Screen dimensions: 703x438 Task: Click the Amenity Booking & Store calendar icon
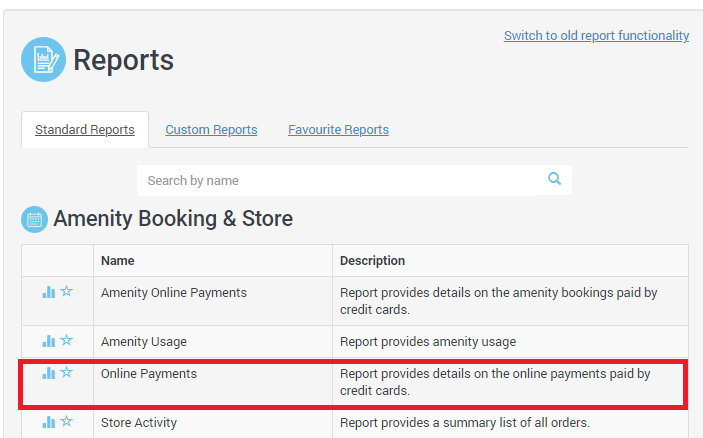tap(34, 219)
